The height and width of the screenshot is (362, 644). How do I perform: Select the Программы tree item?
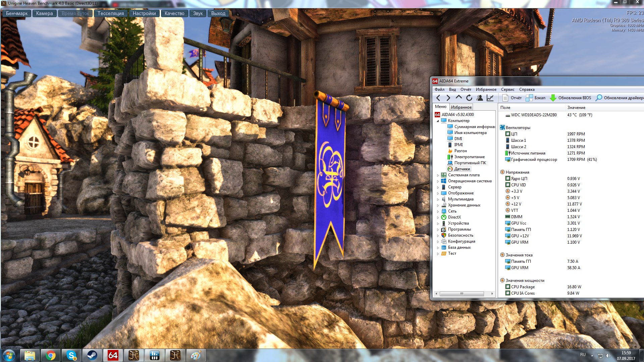point(456,229)
